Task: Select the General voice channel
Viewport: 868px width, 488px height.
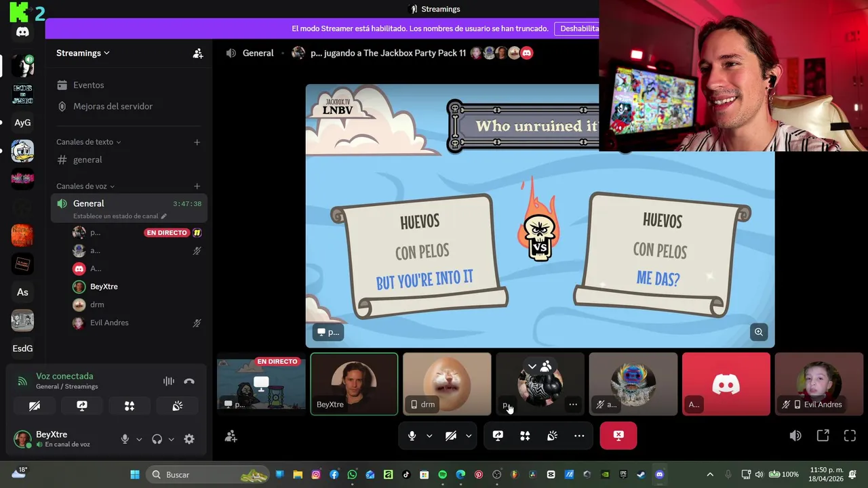Action: (x=129, y=209)
